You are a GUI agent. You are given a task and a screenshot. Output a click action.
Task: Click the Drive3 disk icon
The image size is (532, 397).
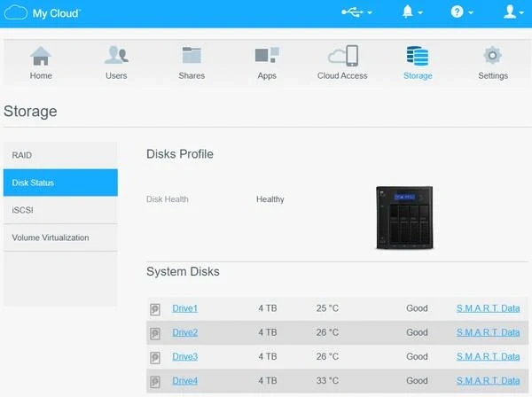[155, 357]
